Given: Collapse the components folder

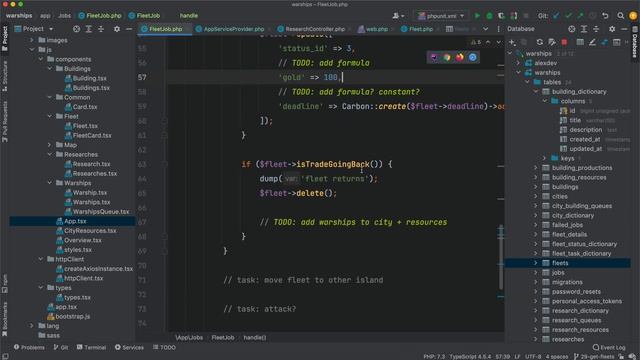Looking at the screenshot, I should 41,59.
